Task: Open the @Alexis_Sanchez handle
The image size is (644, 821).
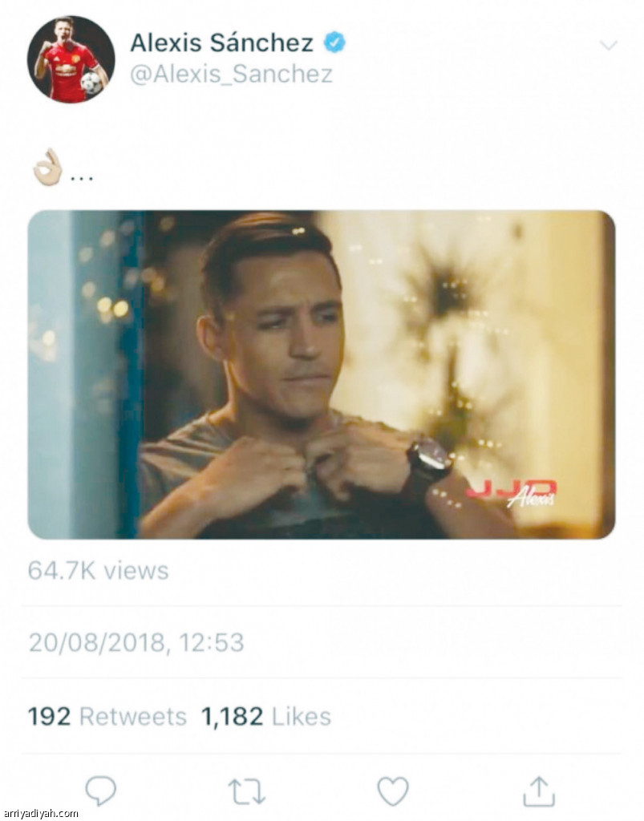Action: click(x=231, y=74)
